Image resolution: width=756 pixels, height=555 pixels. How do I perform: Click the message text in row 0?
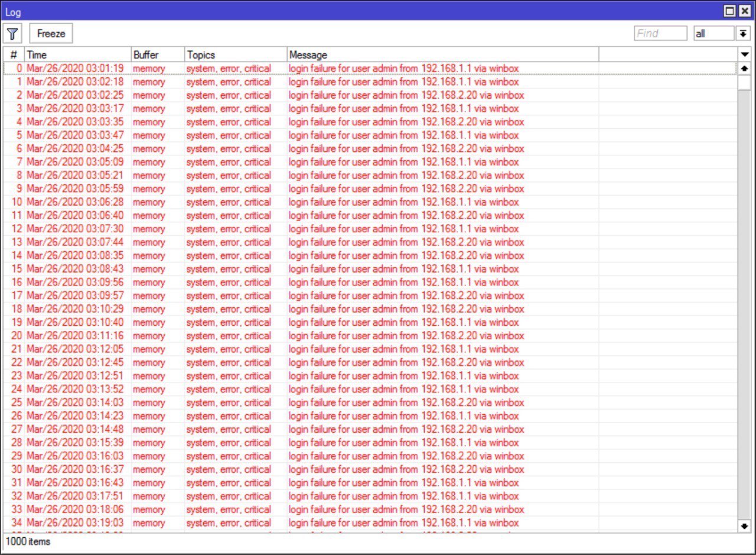pos(404,69)
